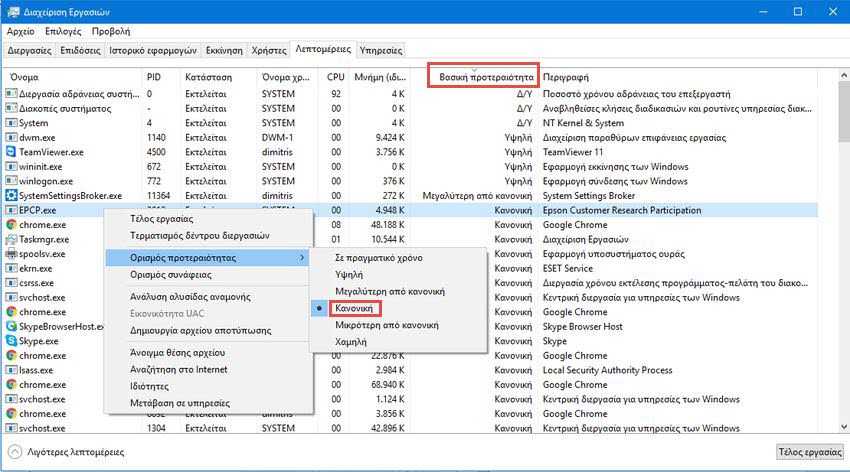Screen dimensions: 850x472
Task: Choose Δημιουργία αρχείου αποτύπωσης
Action: pos(201,330)
